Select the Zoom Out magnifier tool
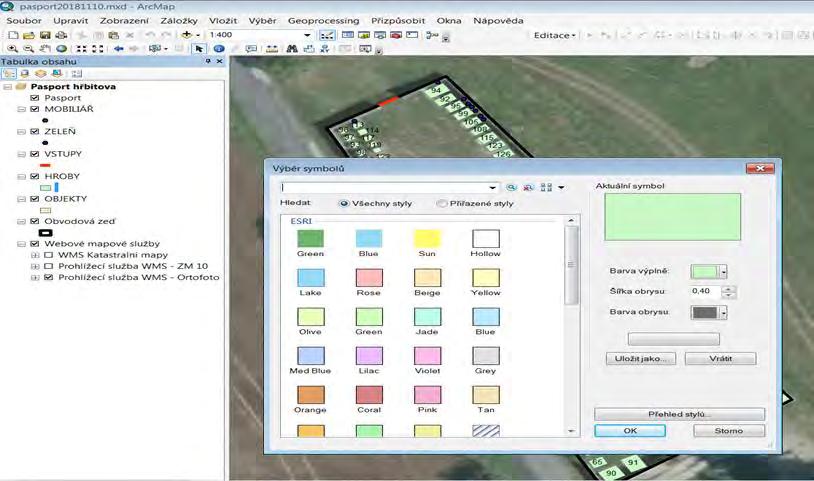 click(x=29, y=49)
